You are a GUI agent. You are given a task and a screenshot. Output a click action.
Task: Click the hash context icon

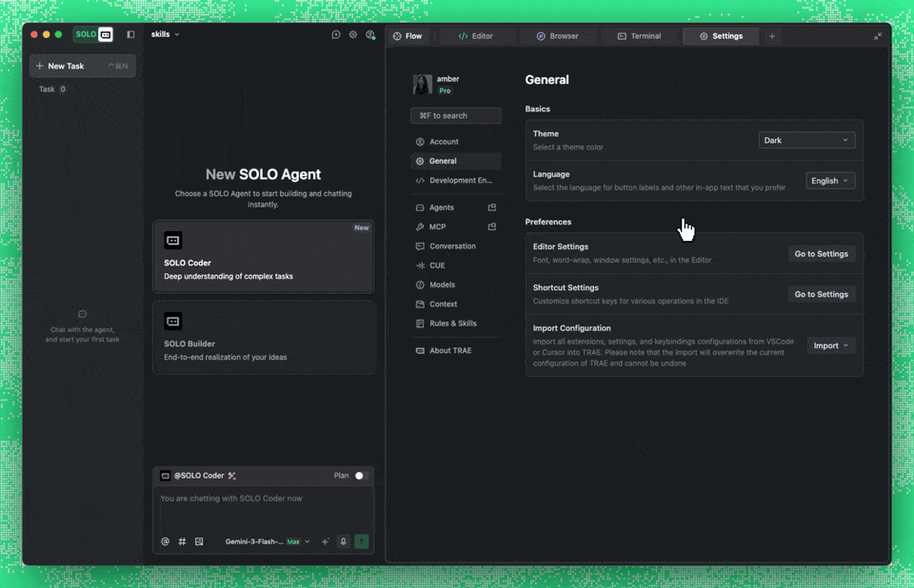tap(182, 541)
